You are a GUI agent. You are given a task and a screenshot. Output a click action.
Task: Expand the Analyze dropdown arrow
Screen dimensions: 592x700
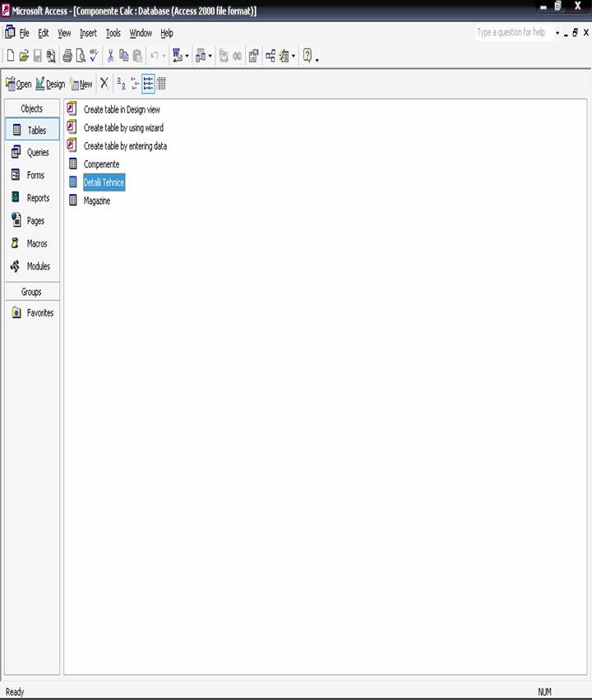210,57
